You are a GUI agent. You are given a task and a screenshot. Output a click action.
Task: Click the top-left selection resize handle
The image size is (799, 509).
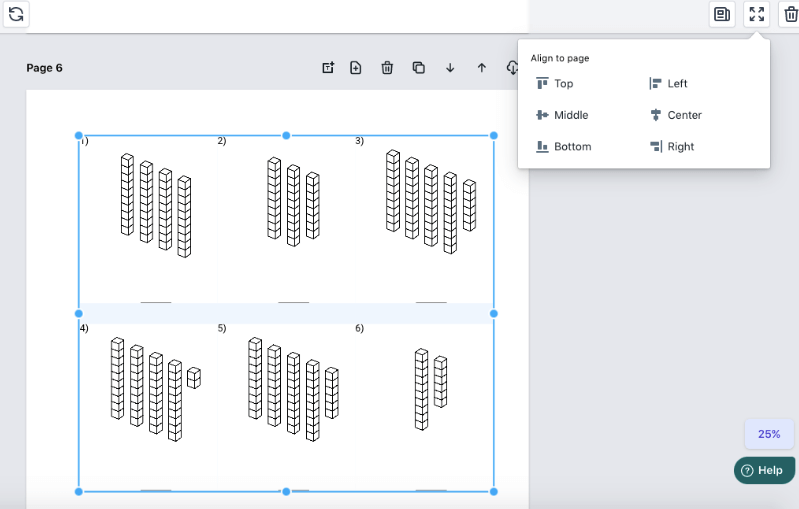pyautogui.click(x=78, y=136)
